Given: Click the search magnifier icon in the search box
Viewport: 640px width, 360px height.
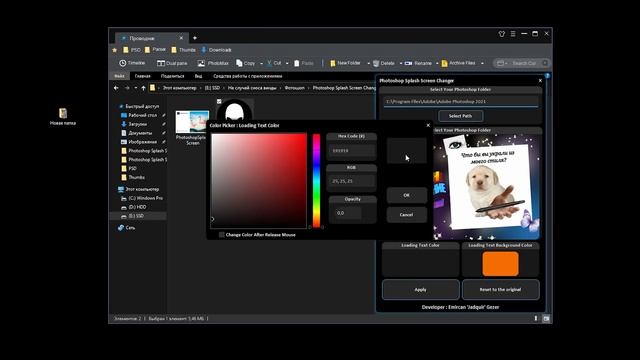Looking at the screenshot, I should 545,63.
